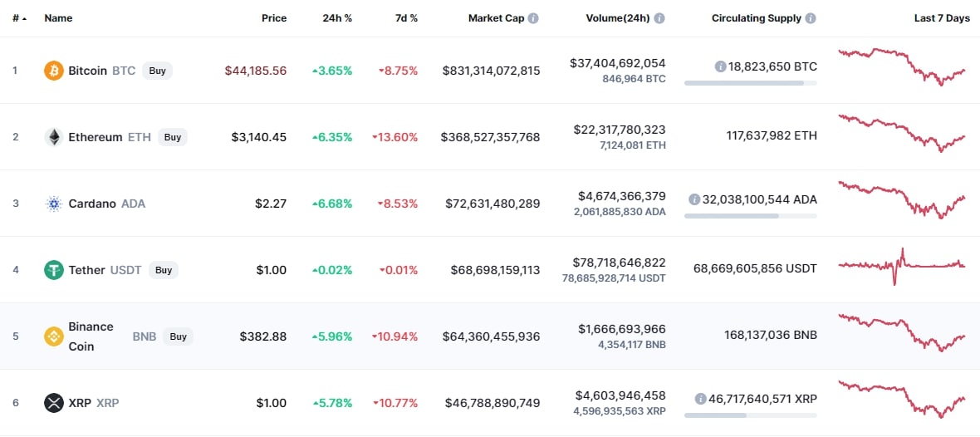Click info icon beside Bitcoin circulating supply
980x437 pixels.
720,66
